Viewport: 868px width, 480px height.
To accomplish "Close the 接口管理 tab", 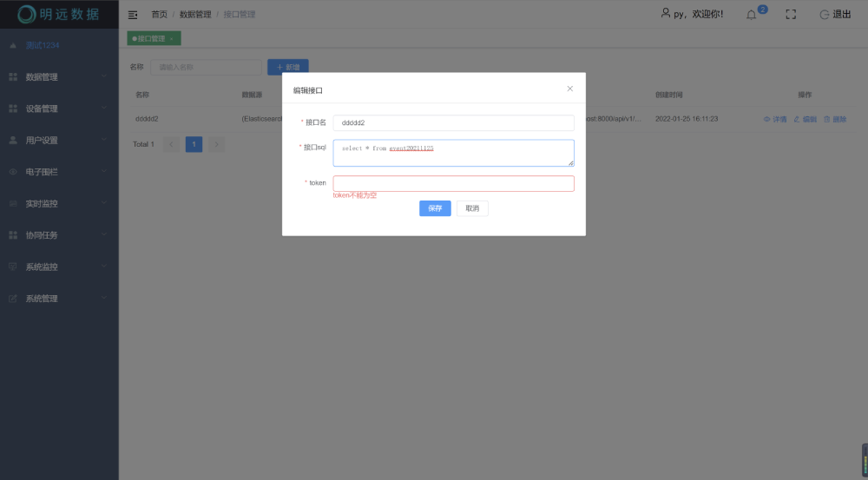I will [172, 39].
